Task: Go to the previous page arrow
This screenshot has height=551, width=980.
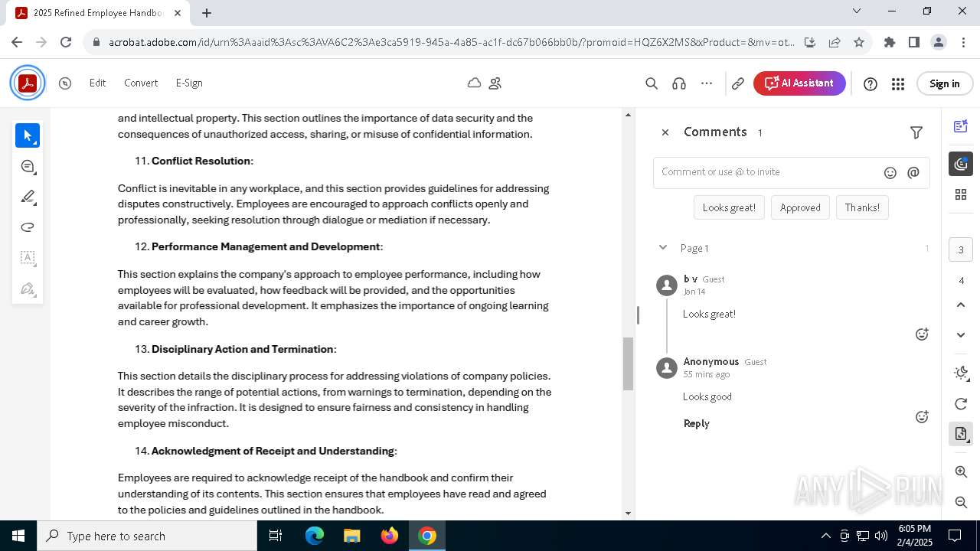Action: [961, 305]
